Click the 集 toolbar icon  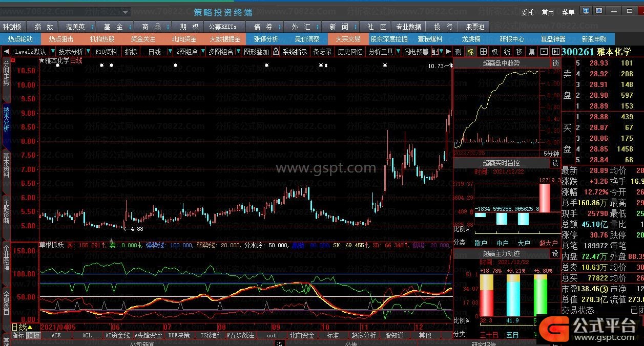tap(532, 52)
